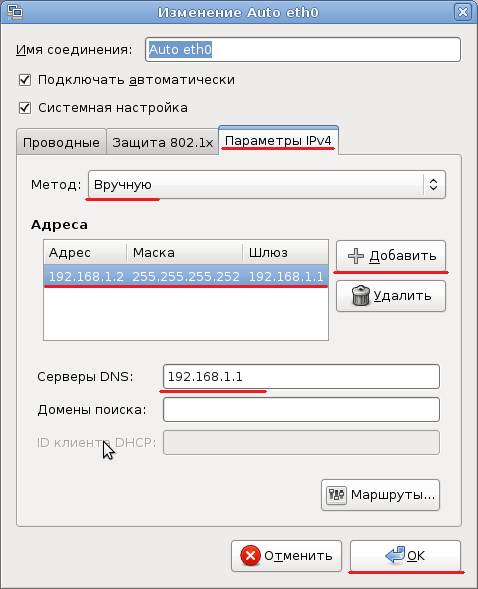The height and width of the screenshot is (589, 478).
Task: Click the Метод dropdown up-down arrows
Action: 433,184
